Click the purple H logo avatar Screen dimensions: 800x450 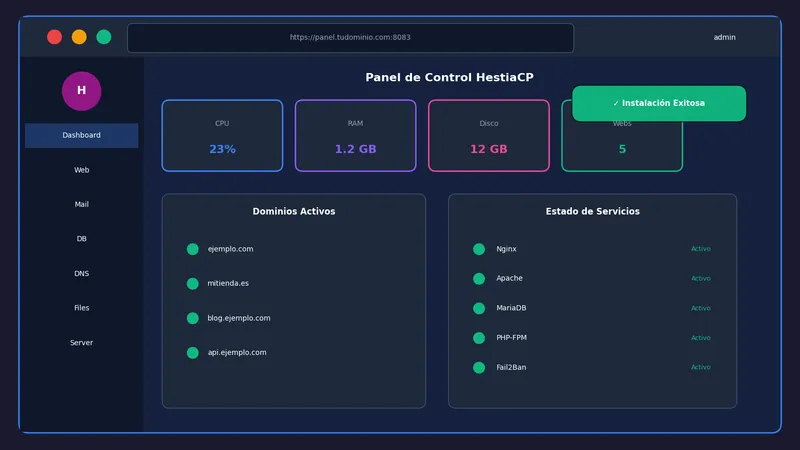[82, 91]
